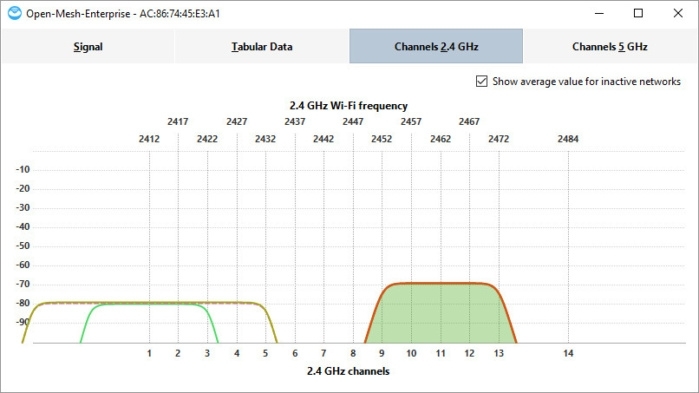
Task: Click the app icon in the title bar
Action: pyautogui.click(x=14, y=13)
